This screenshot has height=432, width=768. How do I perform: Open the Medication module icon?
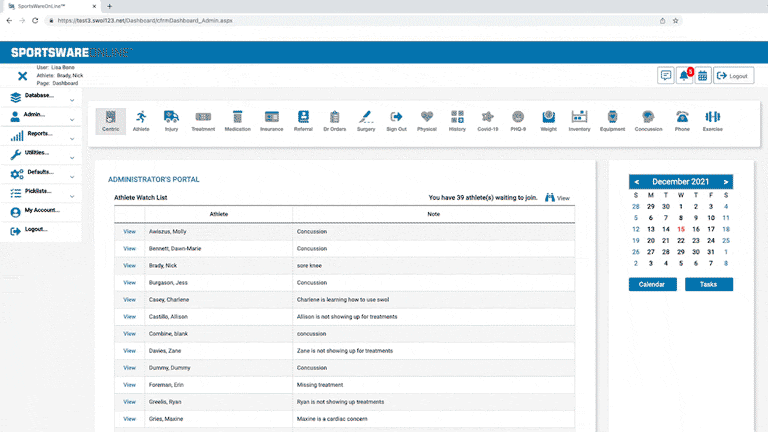[x=238, y=121]
